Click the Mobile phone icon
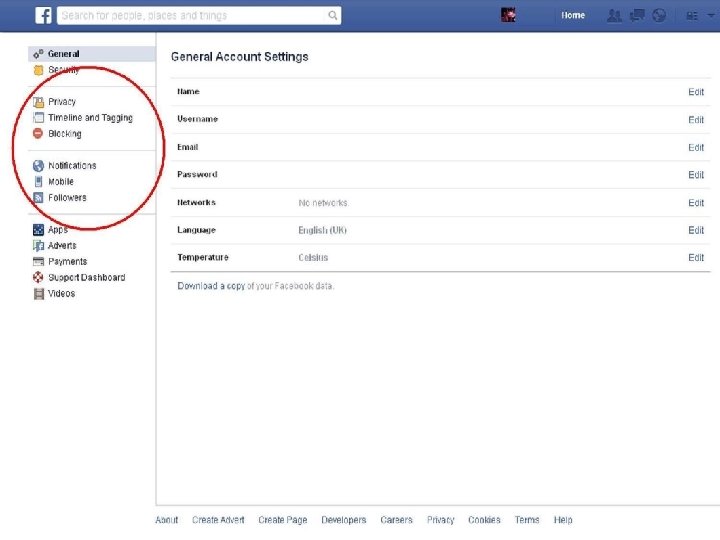Image resolution: width=720 pixels, height=540 pixels. 39,182
